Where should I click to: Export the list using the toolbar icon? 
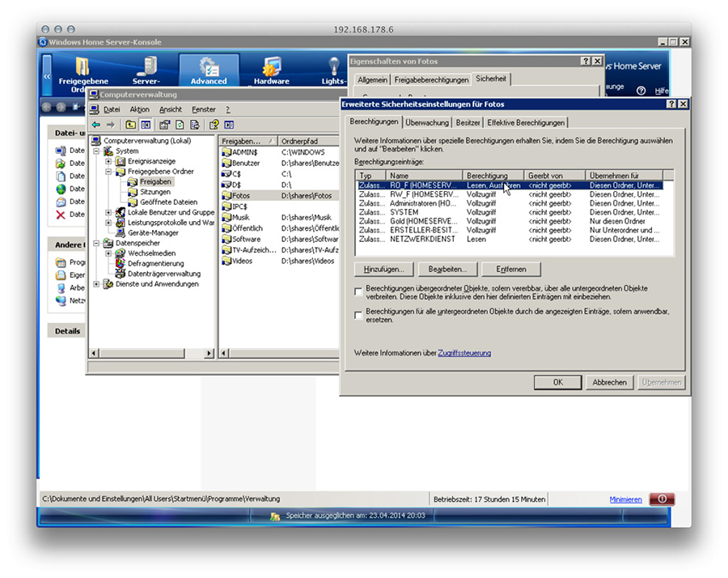195,125
